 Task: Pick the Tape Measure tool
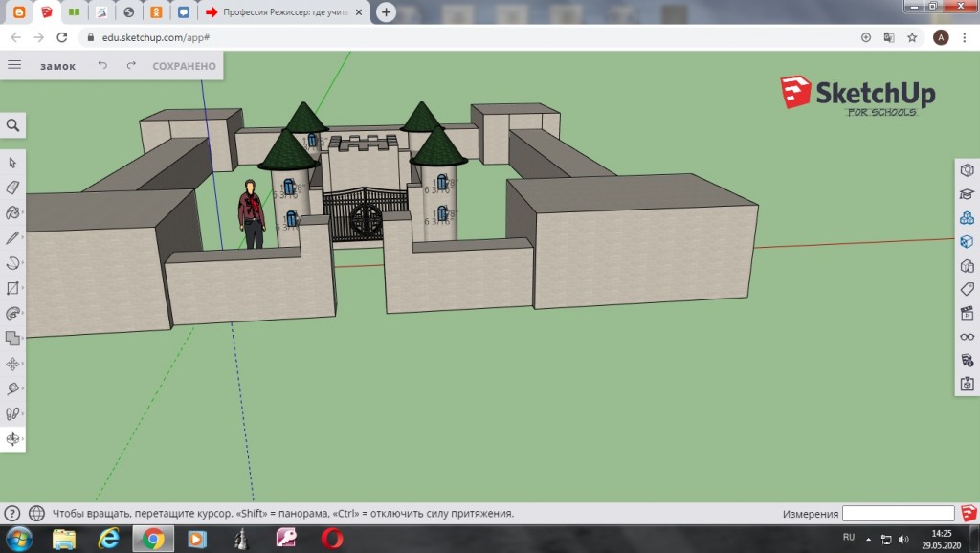tap(12, 388)
